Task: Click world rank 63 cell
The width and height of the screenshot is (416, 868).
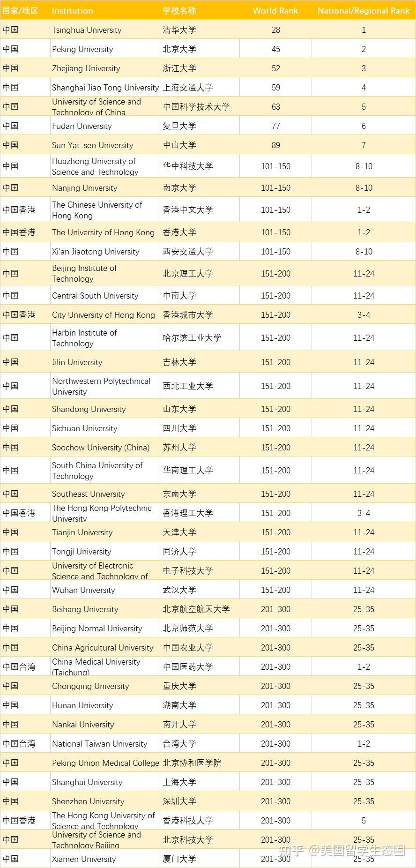Action: point(275,107)
